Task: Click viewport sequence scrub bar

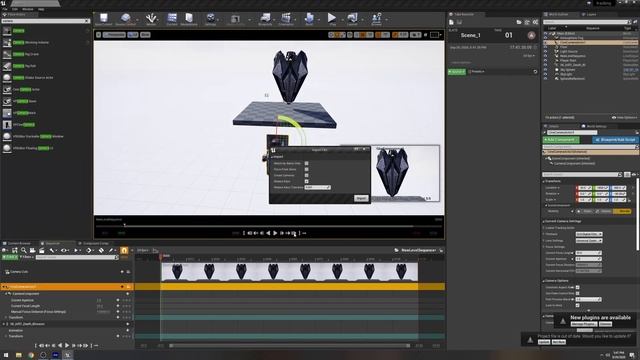Action: [269, 225]
